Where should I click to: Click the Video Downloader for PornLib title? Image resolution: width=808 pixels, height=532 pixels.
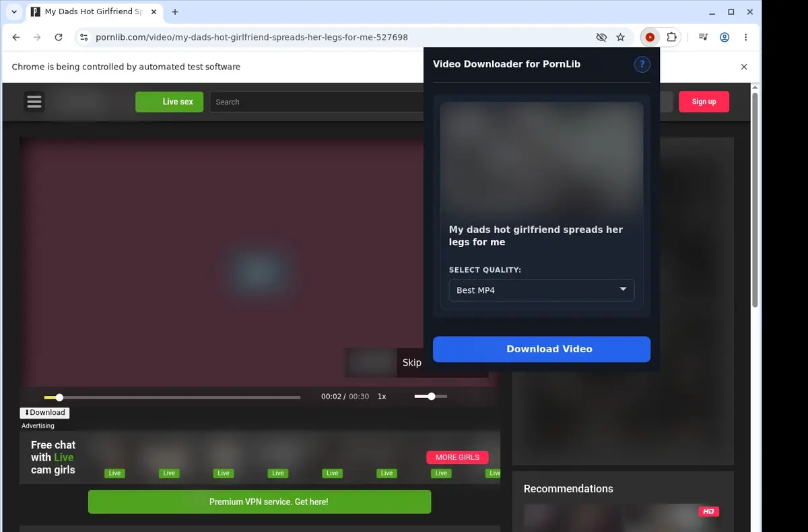[x=506, y=64]
